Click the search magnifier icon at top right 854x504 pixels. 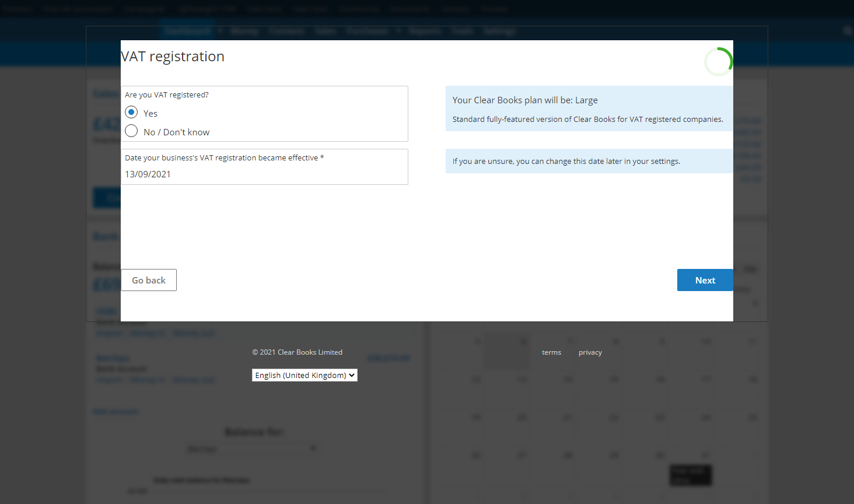point(848,31)
